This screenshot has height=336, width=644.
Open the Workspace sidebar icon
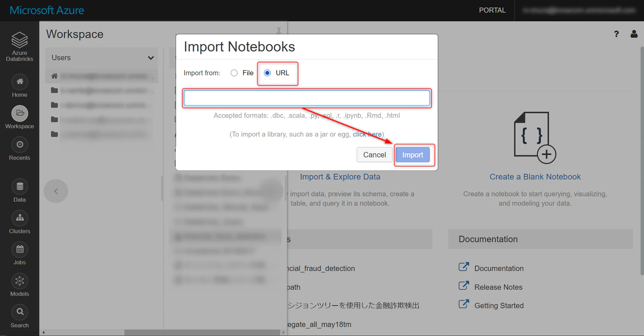tap(19, 114)
